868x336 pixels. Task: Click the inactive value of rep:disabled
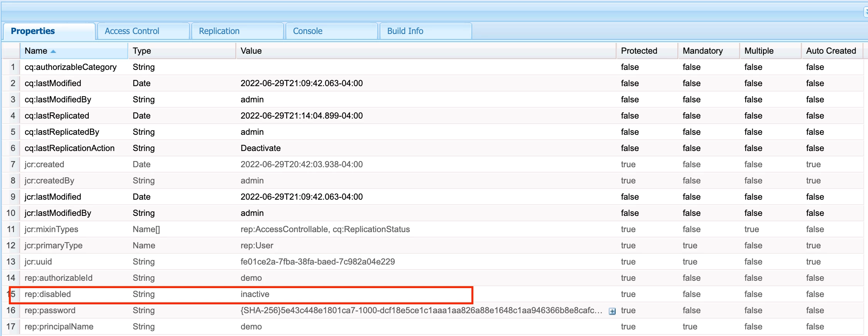[255, 294]
